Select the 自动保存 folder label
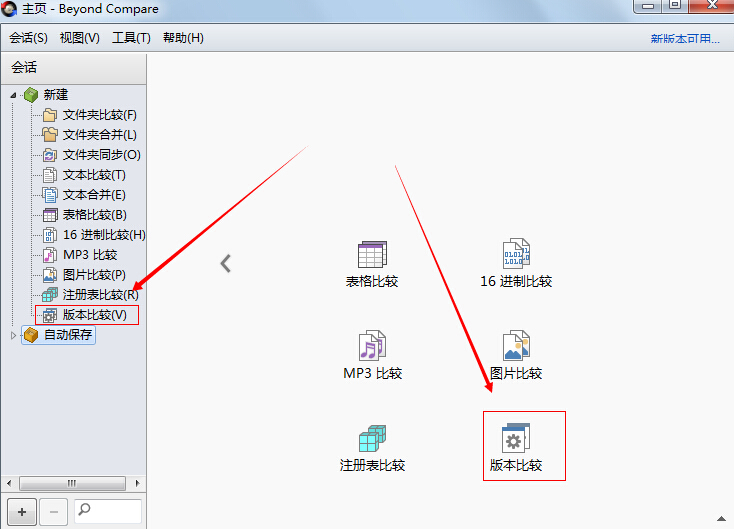 [68, 335]
